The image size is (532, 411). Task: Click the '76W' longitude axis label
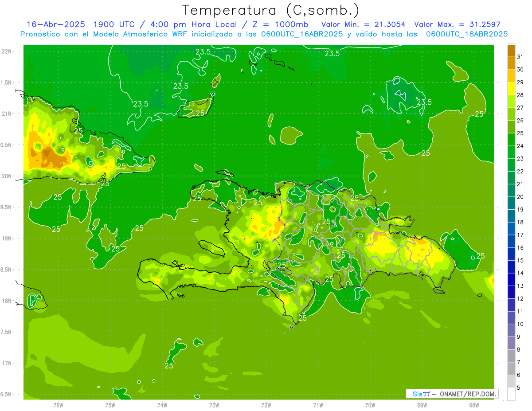pyautogui.click(x=58, y=405)
